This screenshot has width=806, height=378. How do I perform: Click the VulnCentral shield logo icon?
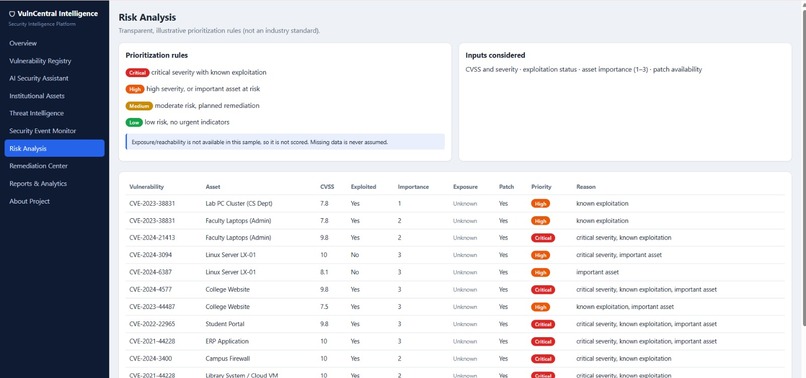tap(12, 14)
